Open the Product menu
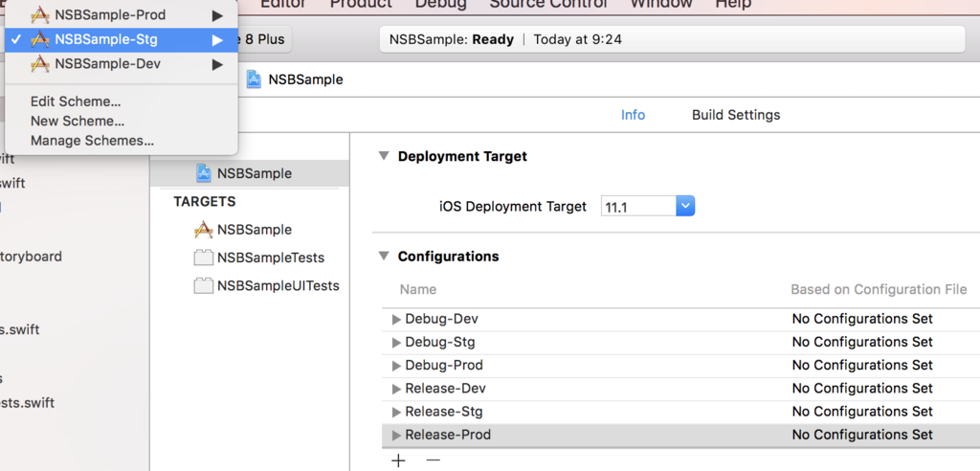980x471 pixels. (x=361, y=4)
